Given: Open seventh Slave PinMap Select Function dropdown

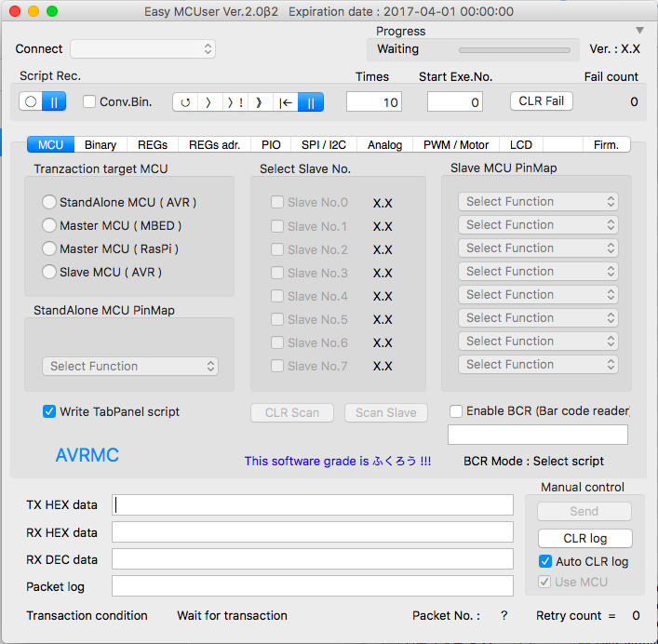Looking at the screenshot, I should point(538,342).
